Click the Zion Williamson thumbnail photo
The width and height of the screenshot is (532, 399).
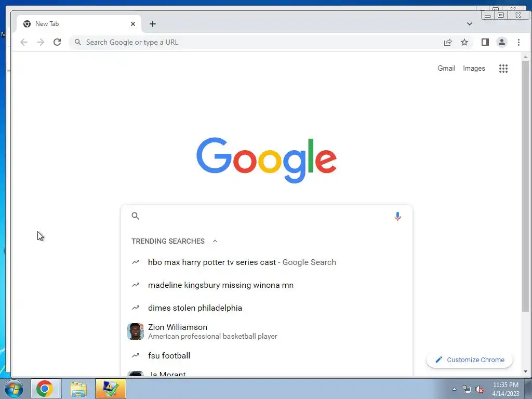[x=136, y=331]
